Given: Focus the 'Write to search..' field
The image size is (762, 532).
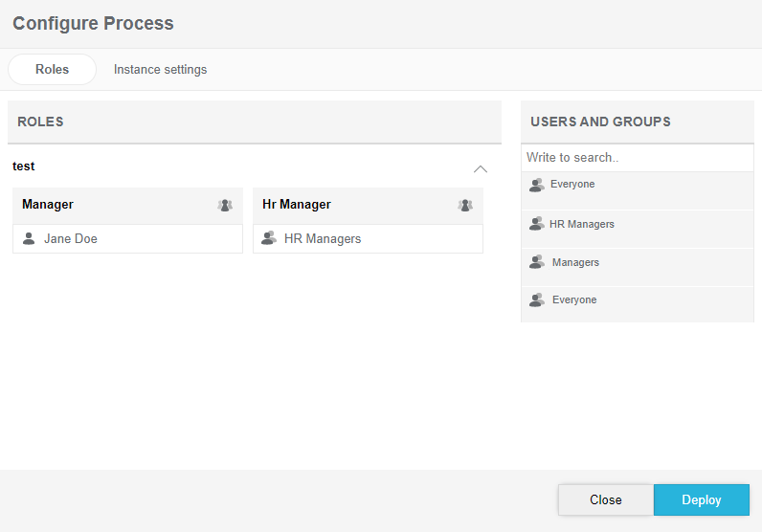Looking at the screenshot, I should (x=637, y=157).
